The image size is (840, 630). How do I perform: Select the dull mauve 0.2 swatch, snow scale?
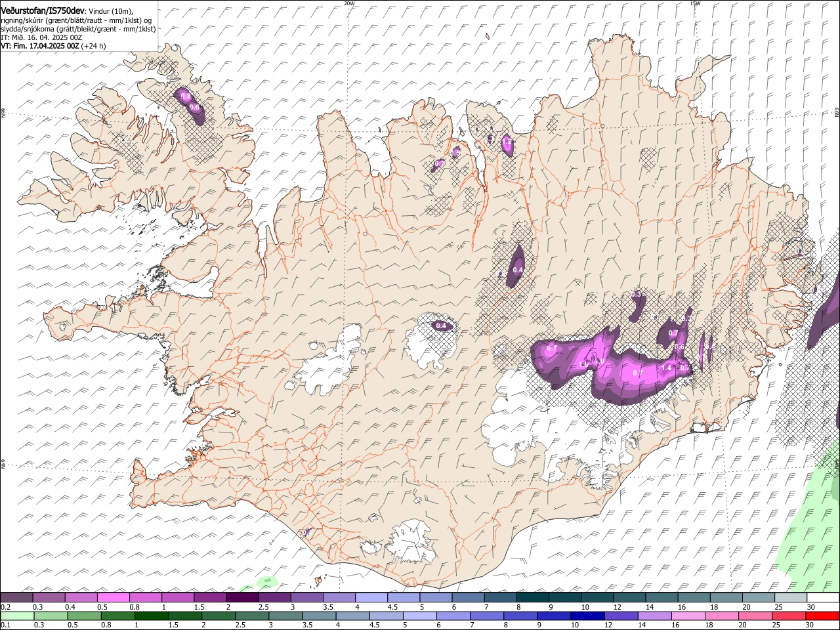click(x=16, y=597)
